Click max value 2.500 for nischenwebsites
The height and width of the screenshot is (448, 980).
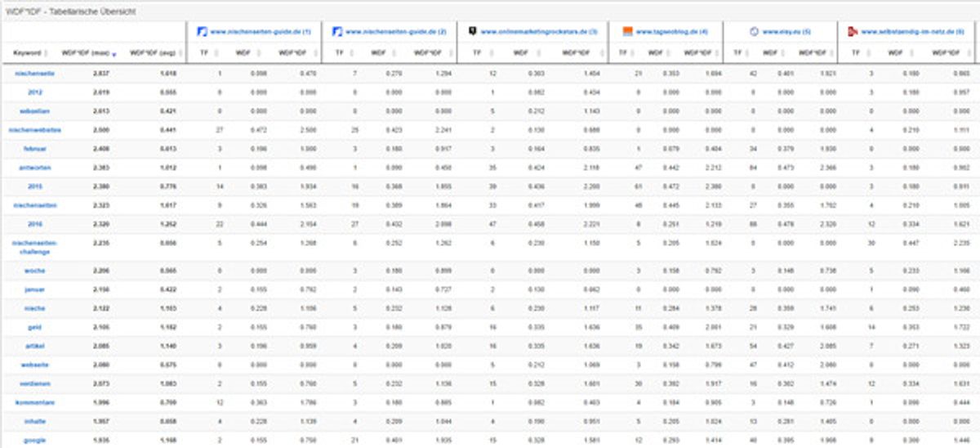click(101, 129)
